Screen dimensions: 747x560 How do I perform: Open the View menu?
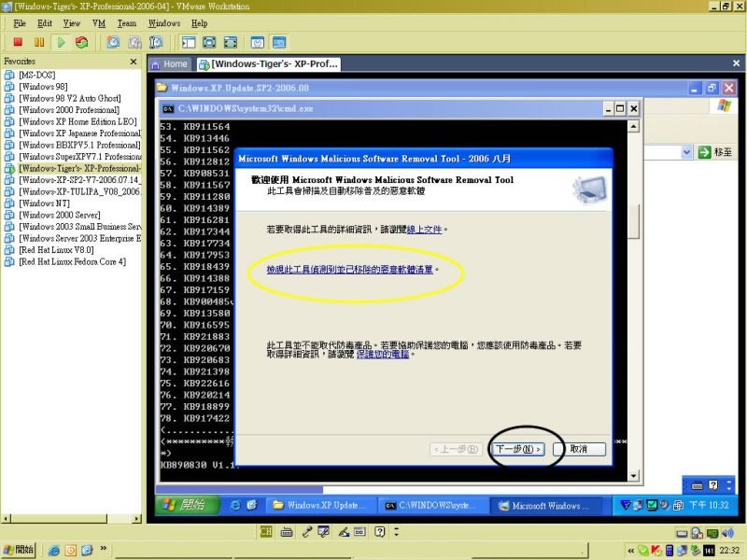pyautogui.click(x=72, y=23)
